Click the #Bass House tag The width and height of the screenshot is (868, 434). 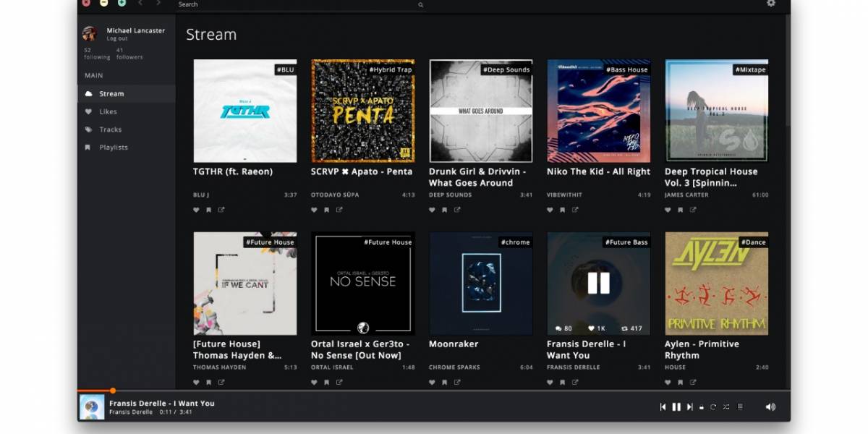tap(626, 69)
